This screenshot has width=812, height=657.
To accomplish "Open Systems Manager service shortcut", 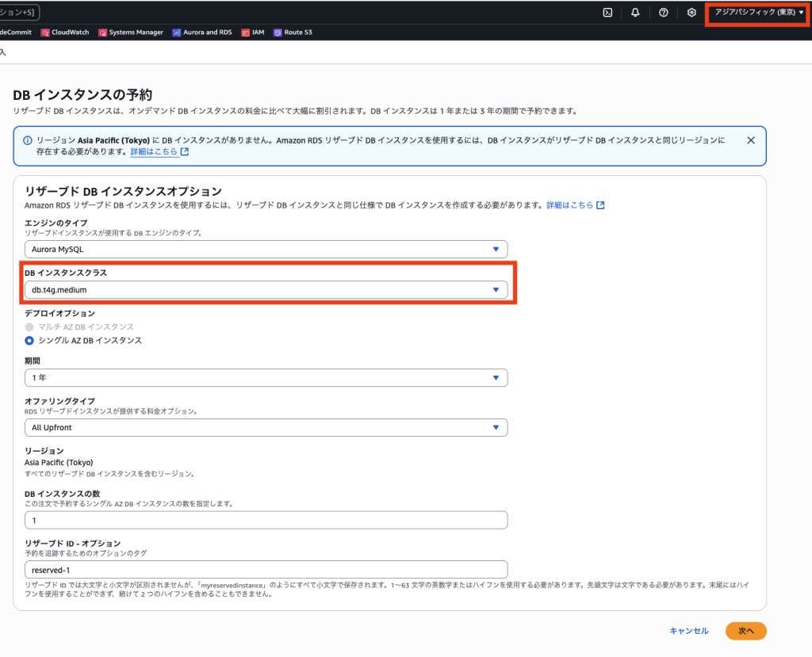I will tap(130, 32).
